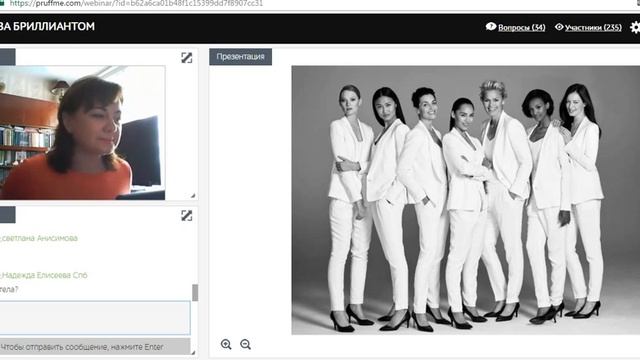Select the video panel tab

coord(8,57)
